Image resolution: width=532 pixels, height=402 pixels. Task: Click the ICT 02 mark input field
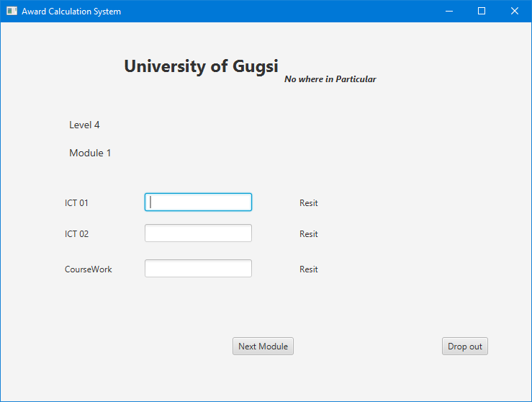pyautogui.click(x=198, y=233)
